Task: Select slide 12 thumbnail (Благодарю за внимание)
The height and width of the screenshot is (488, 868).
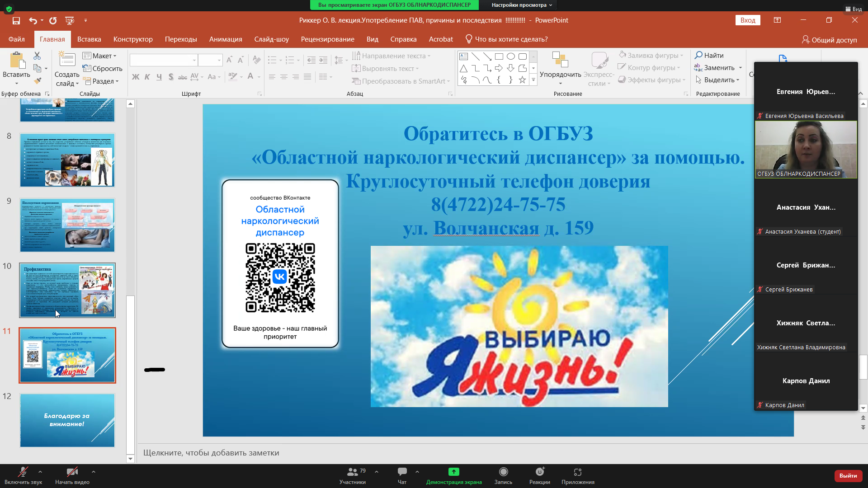Action: [x=67, y=420]
